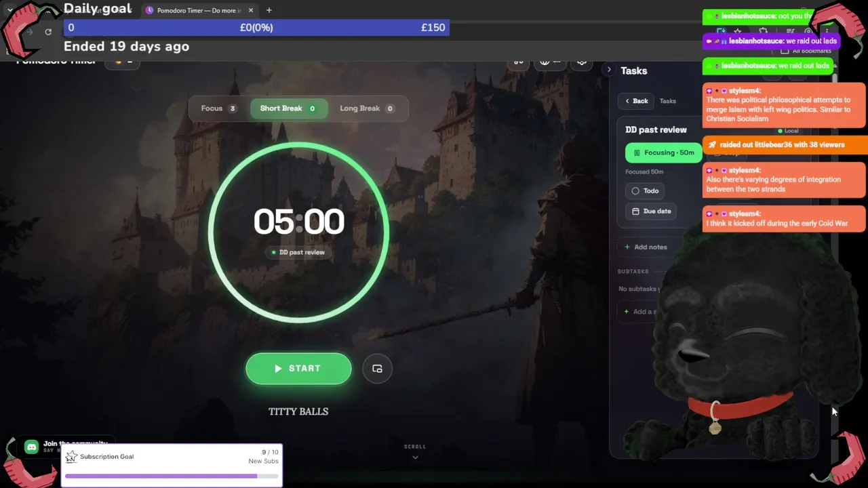Switch to the Long Break tab

(366, 108)
